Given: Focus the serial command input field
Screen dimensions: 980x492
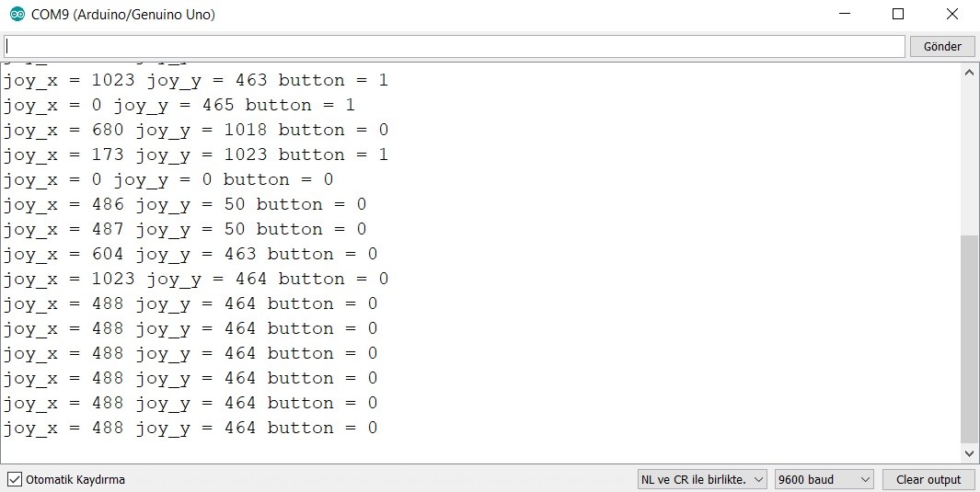Looking at the screenshot, I should 455,46.
